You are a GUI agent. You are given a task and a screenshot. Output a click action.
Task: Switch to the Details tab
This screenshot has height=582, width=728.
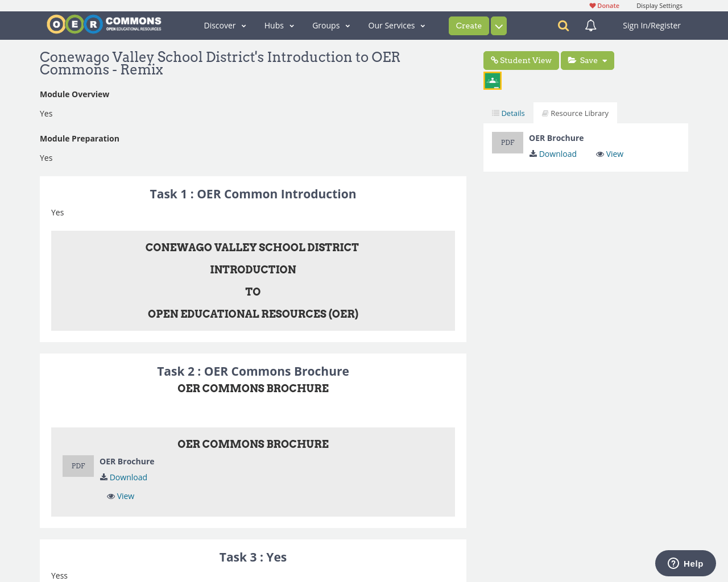pos(508,113)
